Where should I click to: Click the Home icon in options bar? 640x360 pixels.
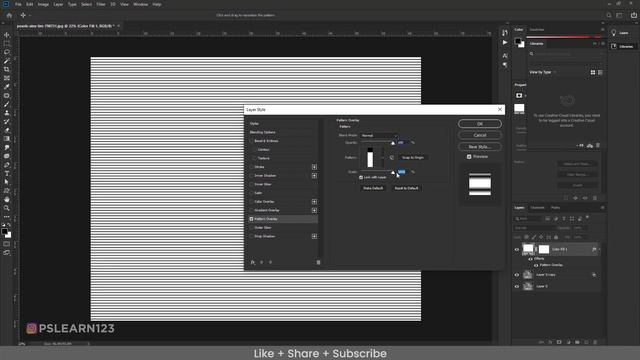pyautogui.click(x=9, y=16)
